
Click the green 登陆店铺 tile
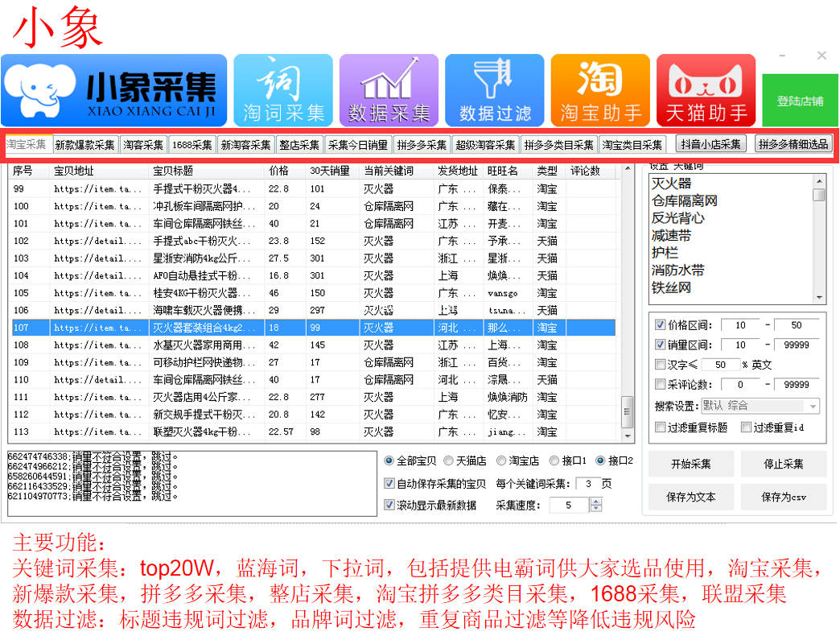click(x=800, y=101)
